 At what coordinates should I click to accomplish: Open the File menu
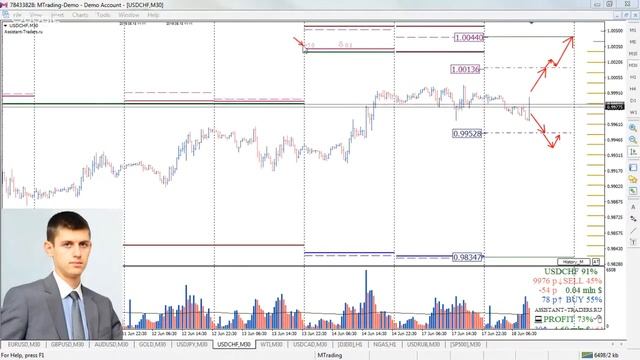[x=17, y=15]
